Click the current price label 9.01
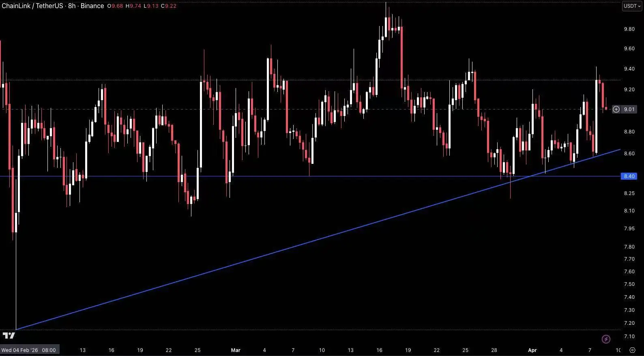This screenshot has width=644, height=356. pos(629,109)
